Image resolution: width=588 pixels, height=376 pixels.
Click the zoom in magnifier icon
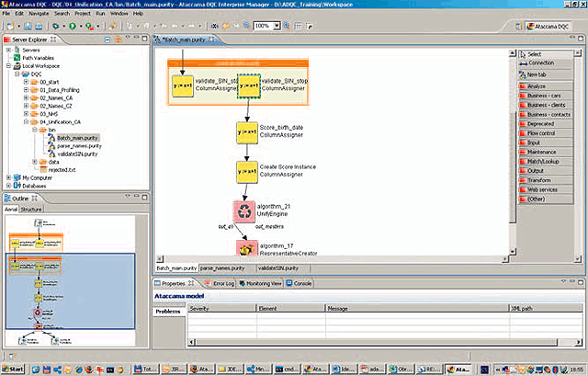click(x=287, y=26)
